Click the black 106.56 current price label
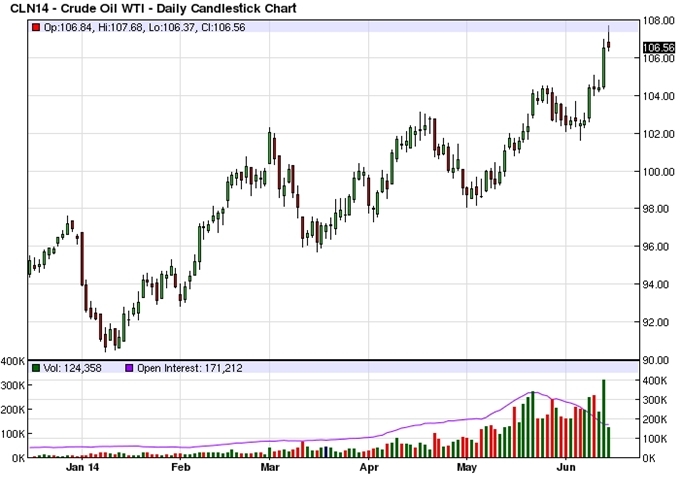Viewport: 680px width, 497px height. pyautogui.click(x=659, y=47)
